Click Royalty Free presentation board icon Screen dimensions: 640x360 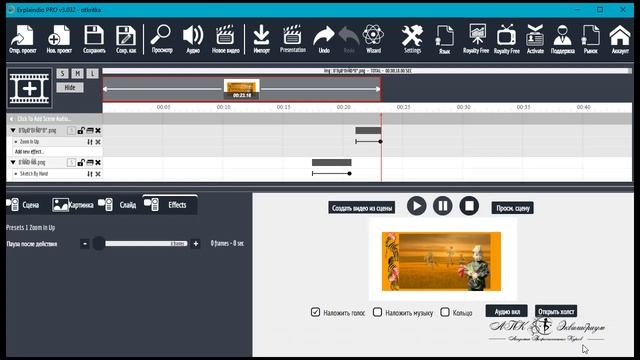click(476, 39)
